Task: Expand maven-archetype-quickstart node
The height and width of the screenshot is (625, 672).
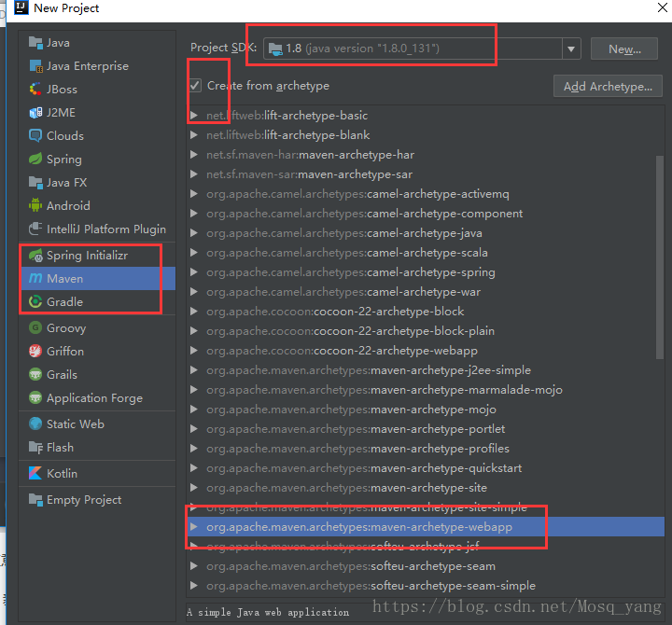Action: click(194, 468)
